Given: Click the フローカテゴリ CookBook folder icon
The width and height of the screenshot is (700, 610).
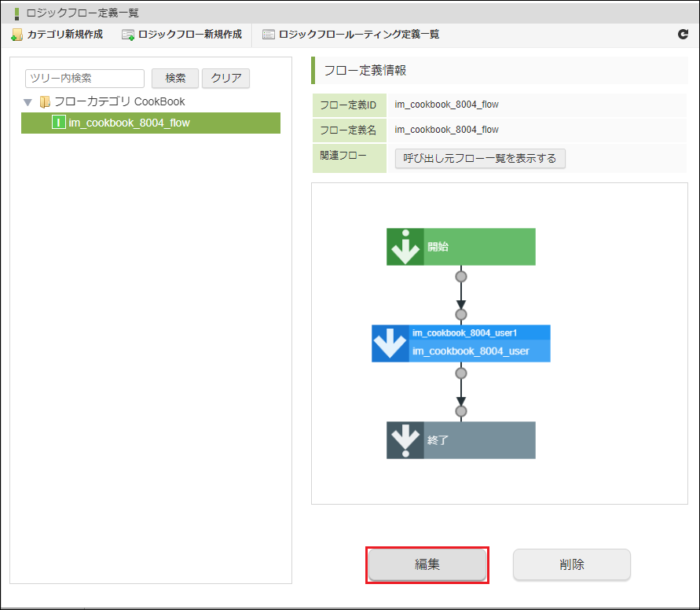Looking at the screenshot, I should coord(45,102).
